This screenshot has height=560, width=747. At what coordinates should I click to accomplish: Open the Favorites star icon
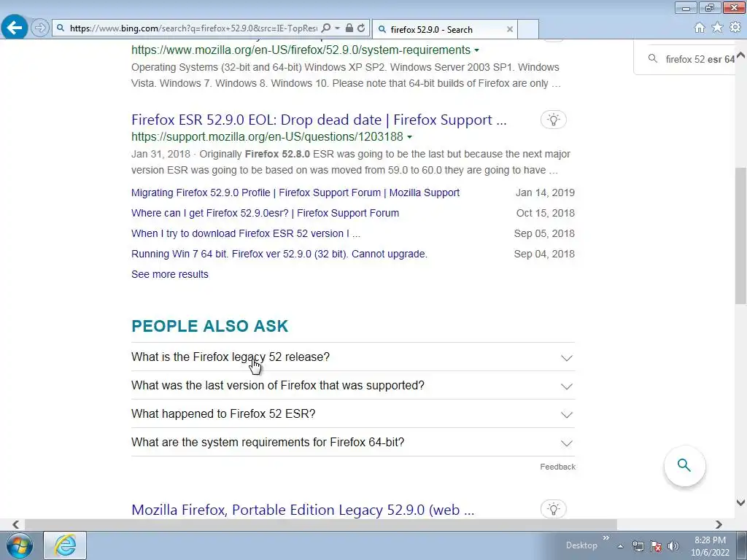[x=717, y=28]
